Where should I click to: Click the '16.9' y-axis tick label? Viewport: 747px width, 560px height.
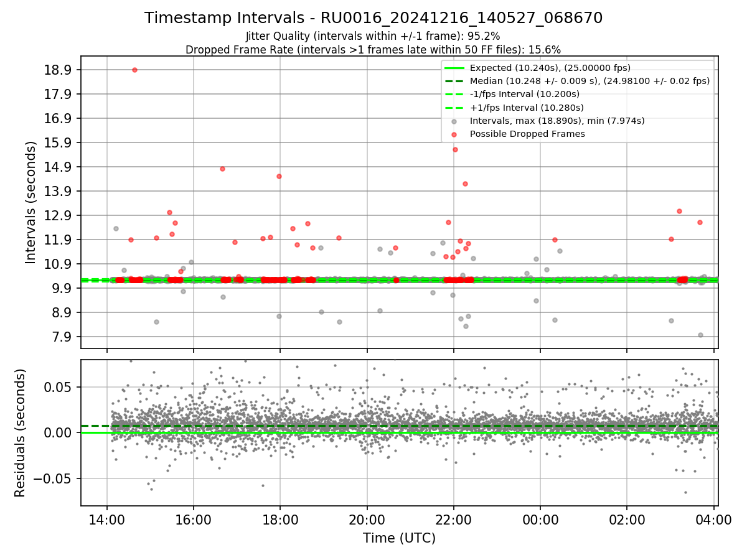(x=57, y=118)
